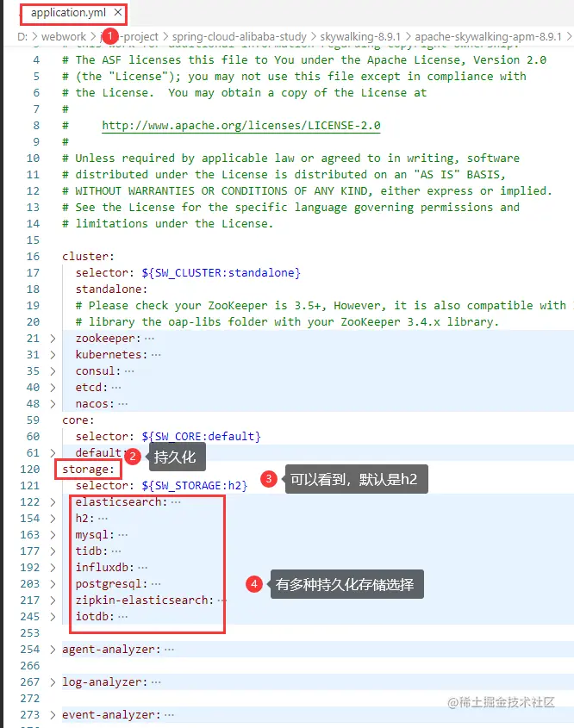
Task: Click '${SW_CLUSTER:standalone}' value text
Action: coord(221,272)
